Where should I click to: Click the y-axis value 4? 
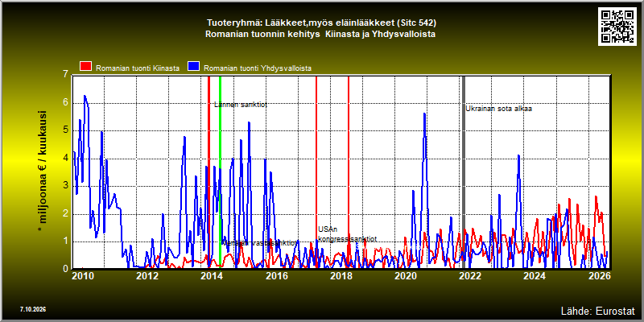[65, 158]
